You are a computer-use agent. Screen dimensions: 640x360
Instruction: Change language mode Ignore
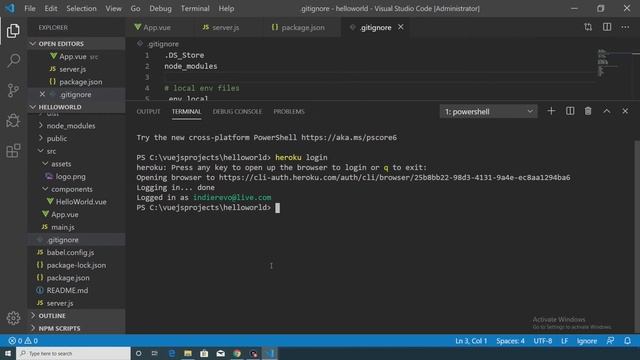pos(587,341)
